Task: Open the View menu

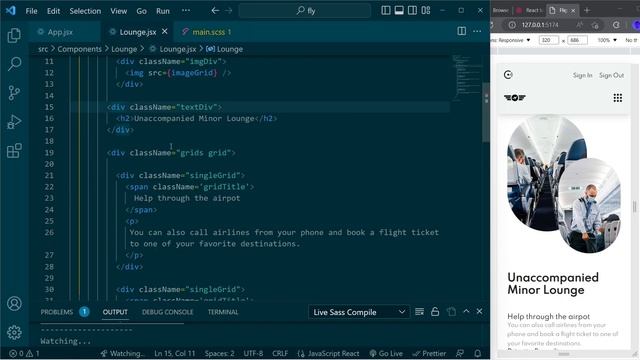Action: point(118,11)
